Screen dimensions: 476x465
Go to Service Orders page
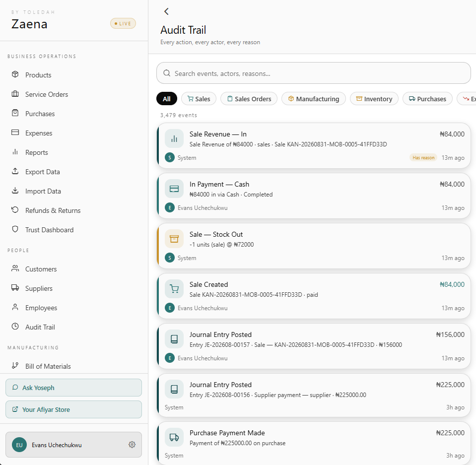tap(47, 94)
